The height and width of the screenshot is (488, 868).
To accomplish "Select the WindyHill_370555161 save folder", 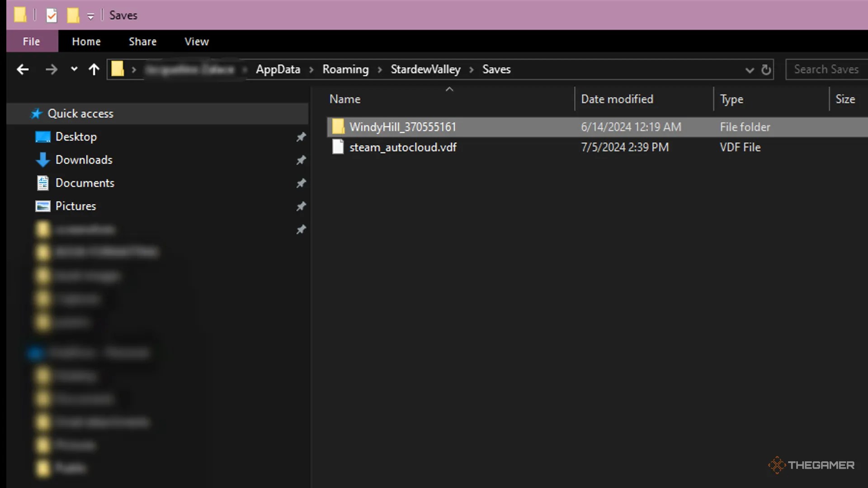I will click(x=402, y=127).
